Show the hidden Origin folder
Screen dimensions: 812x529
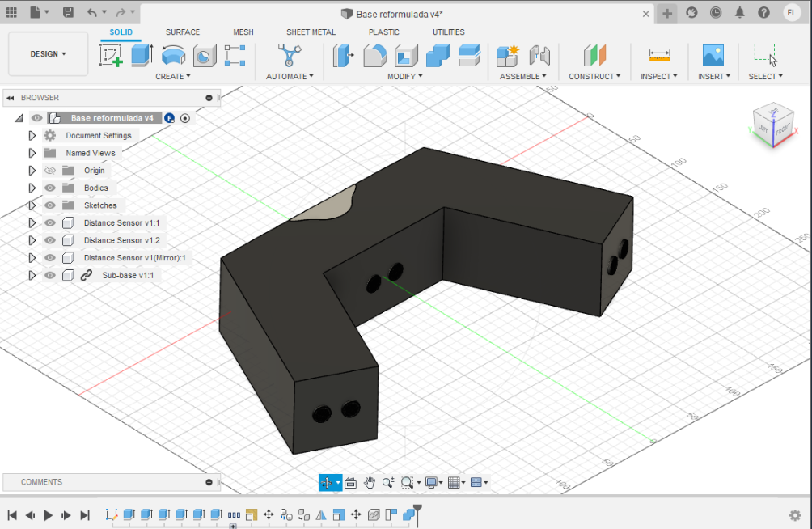point(49,171)
